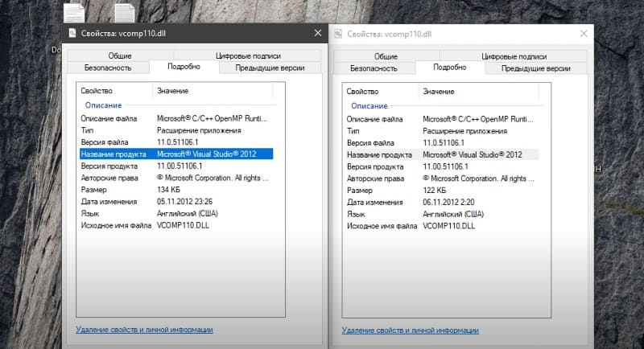Image resolution: width=644 pixels, height=349 pixels.
Task: Select Версия продукта row in left window
Action: 176,166
